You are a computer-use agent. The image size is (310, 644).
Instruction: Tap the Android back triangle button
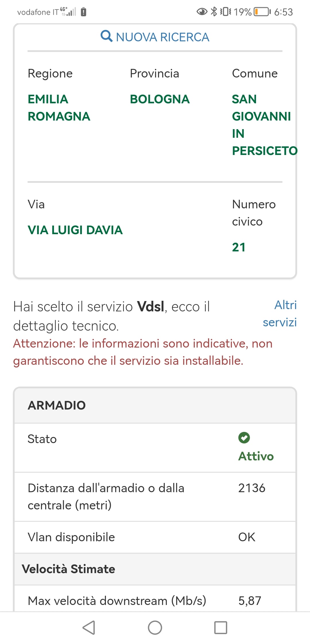89,627
